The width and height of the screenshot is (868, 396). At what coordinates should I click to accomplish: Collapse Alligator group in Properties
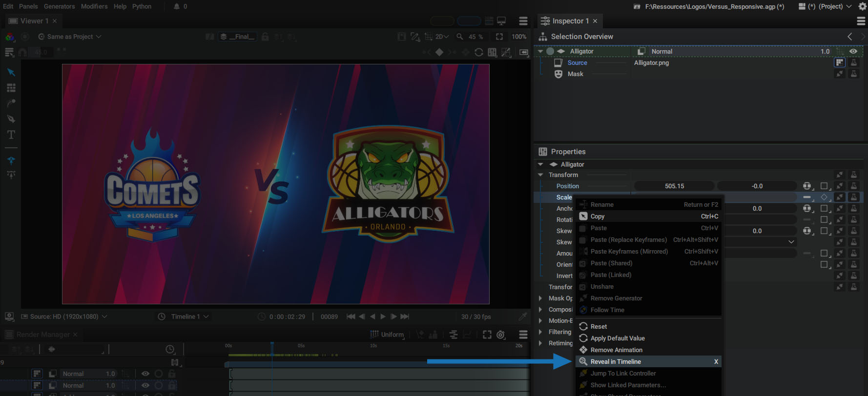coord(540,164)
